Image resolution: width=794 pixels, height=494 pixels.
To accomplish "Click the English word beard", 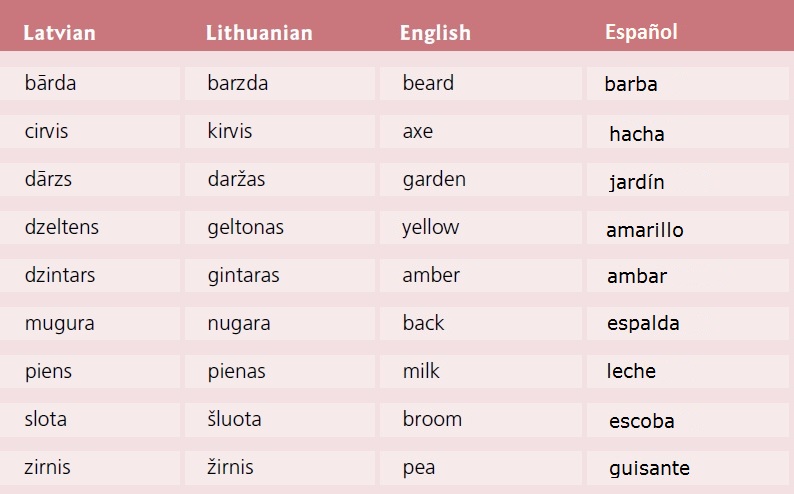I will click(428, 83).
